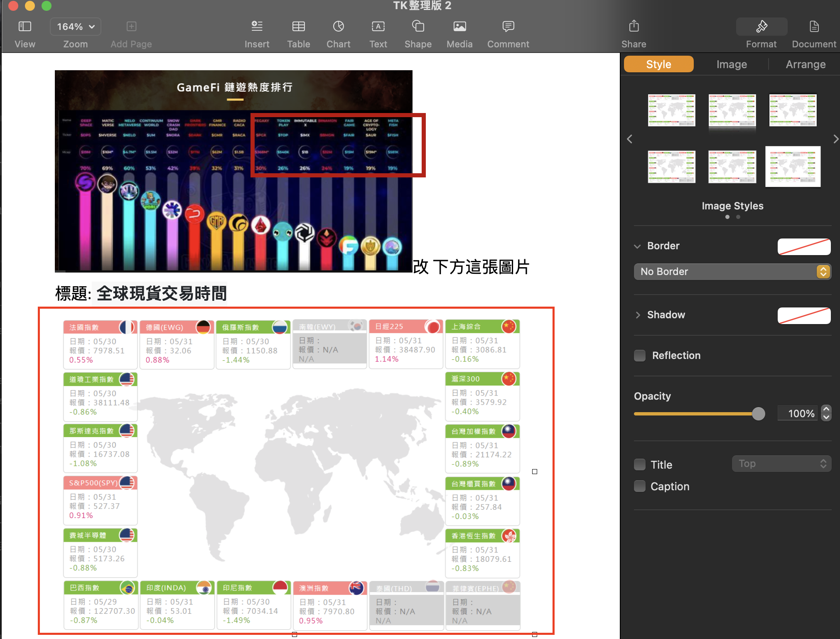Add a Comment from the toolbar

tap(508, 27)
